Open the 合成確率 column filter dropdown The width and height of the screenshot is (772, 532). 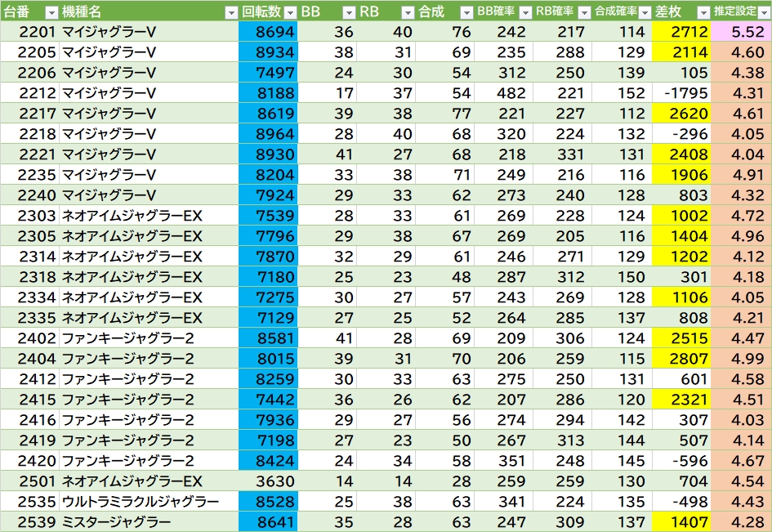[645, 13]
